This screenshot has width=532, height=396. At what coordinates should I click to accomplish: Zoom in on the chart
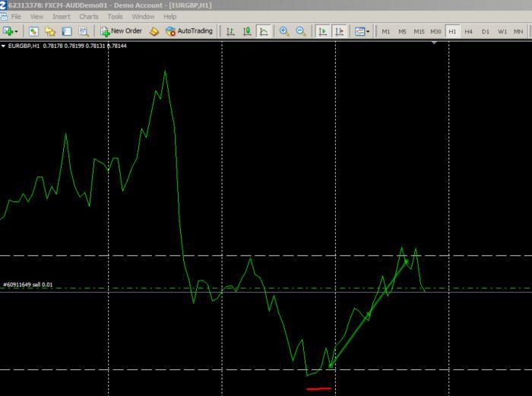click(x=284, y=31)
